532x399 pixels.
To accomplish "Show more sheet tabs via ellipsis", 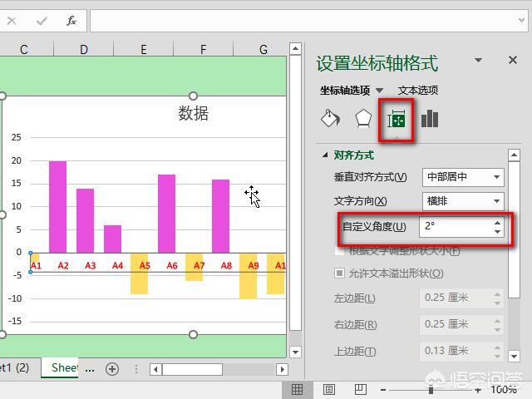I will (90, 370).
